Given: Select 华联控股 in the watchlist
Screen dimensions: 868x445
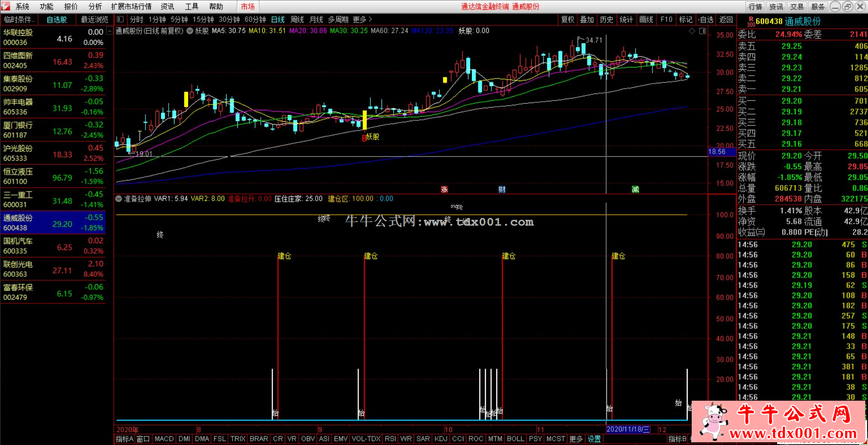Looking at the screenshot, I should 53,38.
